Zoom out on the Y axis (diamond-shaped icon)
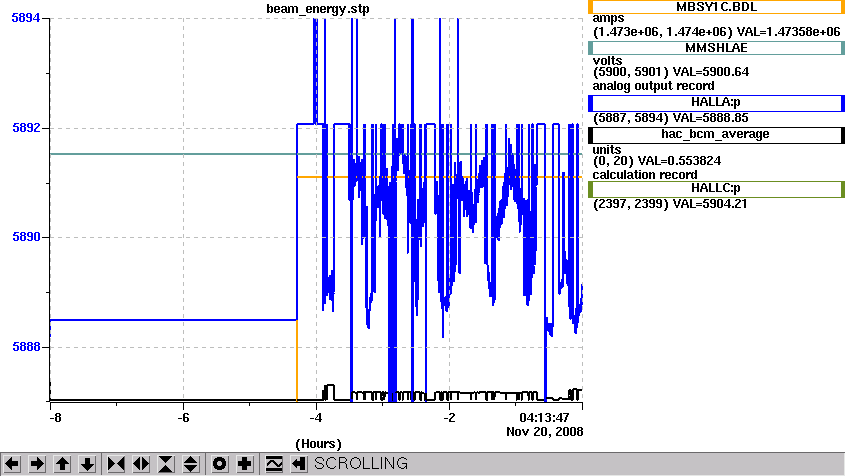This screenshot has width=845, height=476. pyautogui.click(x=191, y=464)
